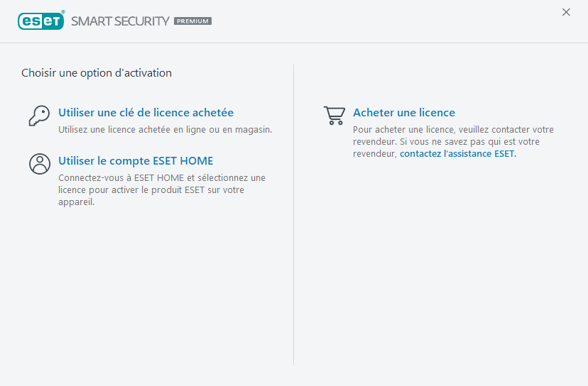Click the registered trademark symbol beside ESET logo

pyautogui.click(x=63, y=12)
